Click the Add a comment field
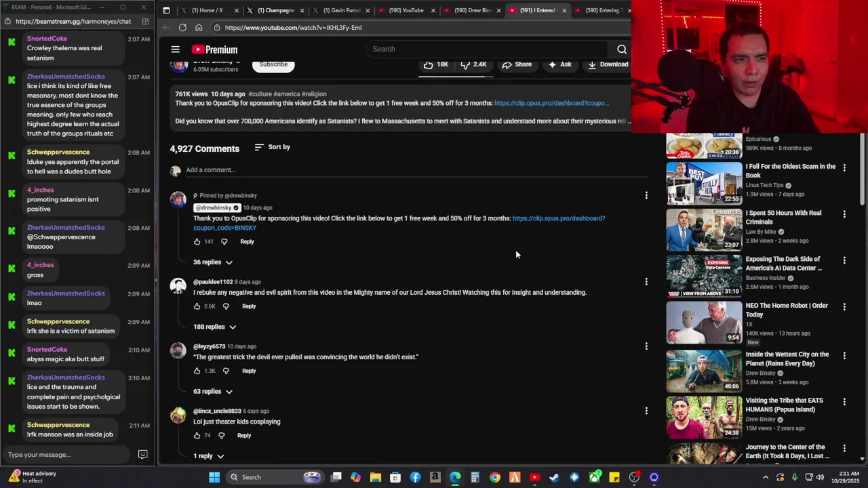 coord(416,170)
